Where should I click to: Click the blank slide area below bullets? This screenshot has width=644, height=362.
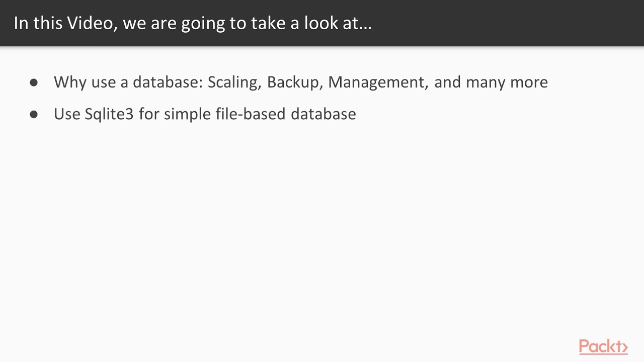coord(322,226)
